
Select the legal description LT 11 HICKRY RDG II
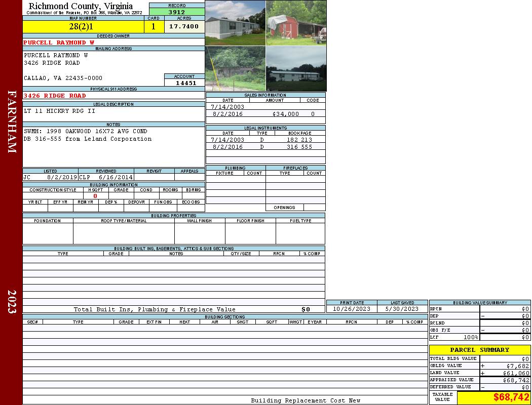click(59, 111)
